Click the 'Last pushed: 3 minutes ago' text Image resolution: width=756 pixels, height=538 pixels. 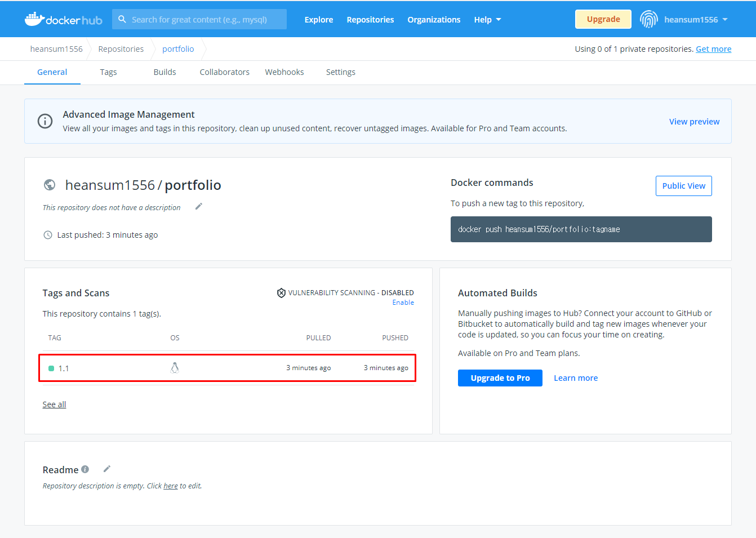108,235
